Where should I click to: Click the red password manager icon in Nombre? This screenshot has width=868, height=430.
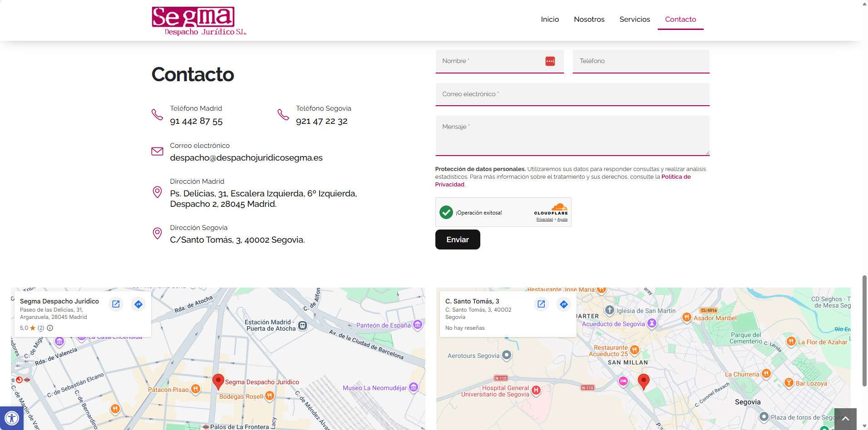[x=550, y=61]
